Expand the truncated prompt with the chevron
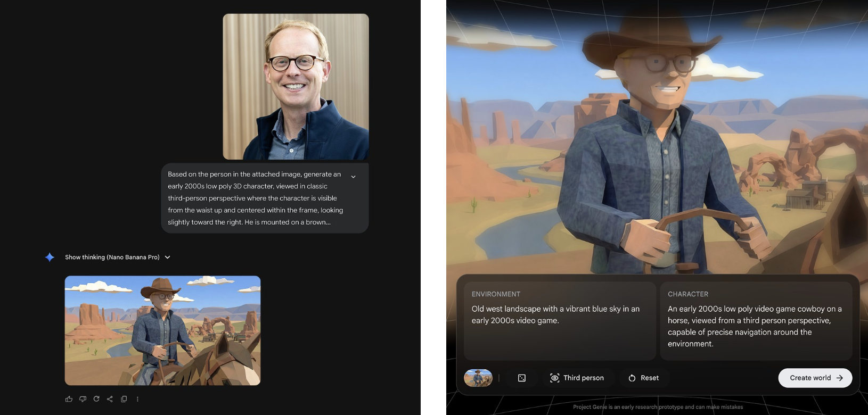 [353, 177]
